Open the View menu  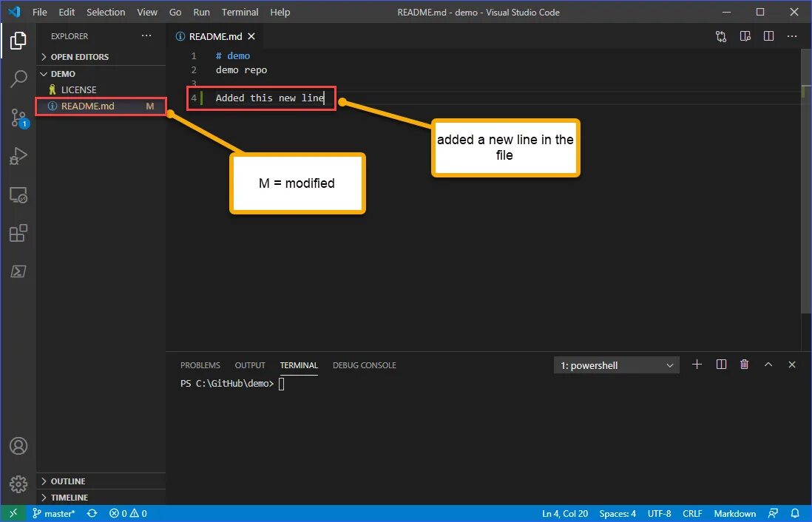(147, 12)
